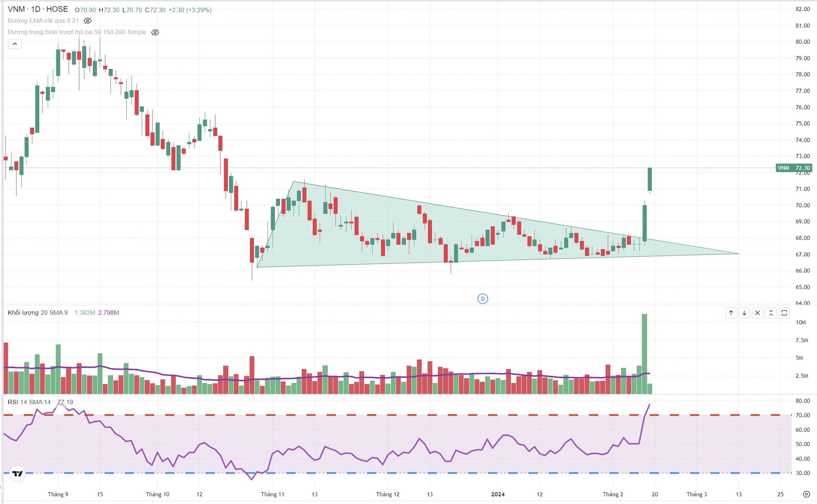This screenshot has width=817, height=504.
Task: Click the 2024 label on time axis
Action: tap(498, 494)
